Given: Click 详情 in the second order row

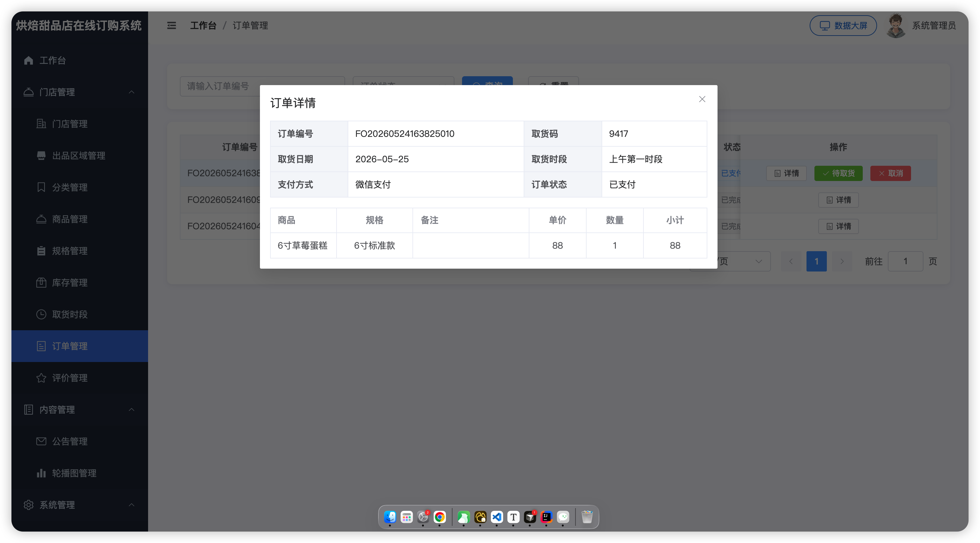Looking at the screenshot, I should pyautogui.click(x=838, y=200).
